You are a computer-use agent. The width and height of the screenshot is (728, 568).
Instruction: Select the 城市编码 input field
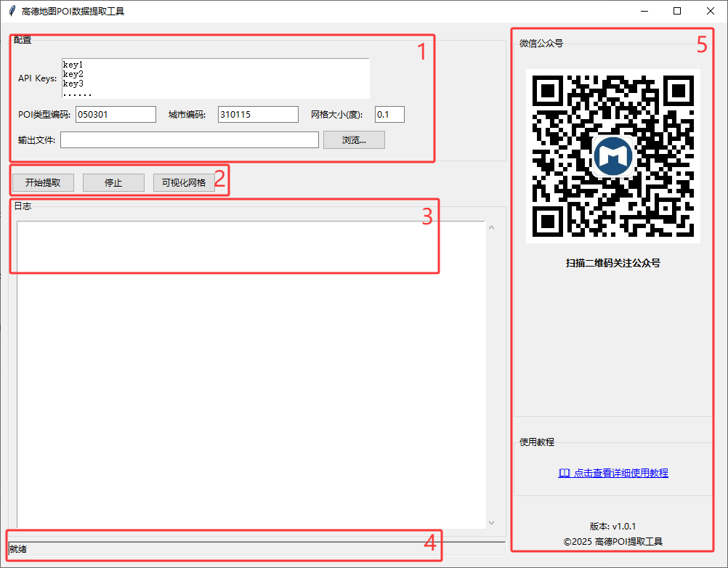point(257,114)
